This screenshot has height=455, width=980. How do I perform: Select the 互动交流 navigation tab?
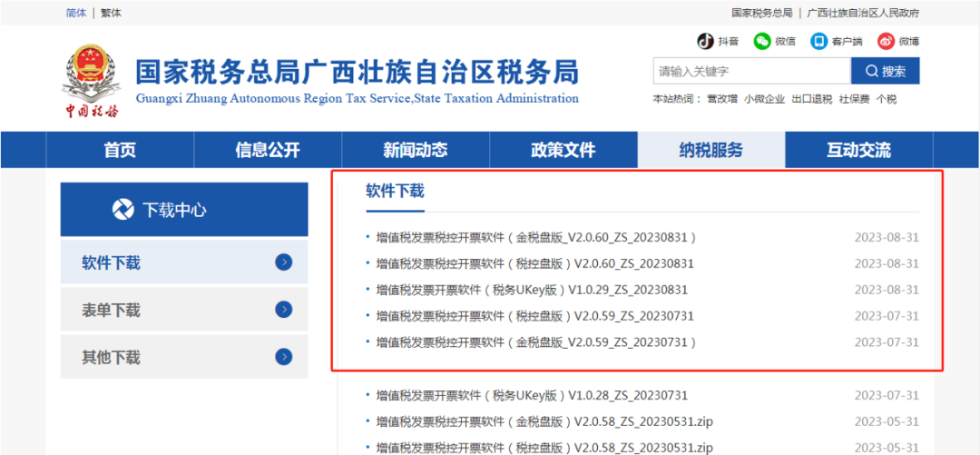(x=858, y=150)
